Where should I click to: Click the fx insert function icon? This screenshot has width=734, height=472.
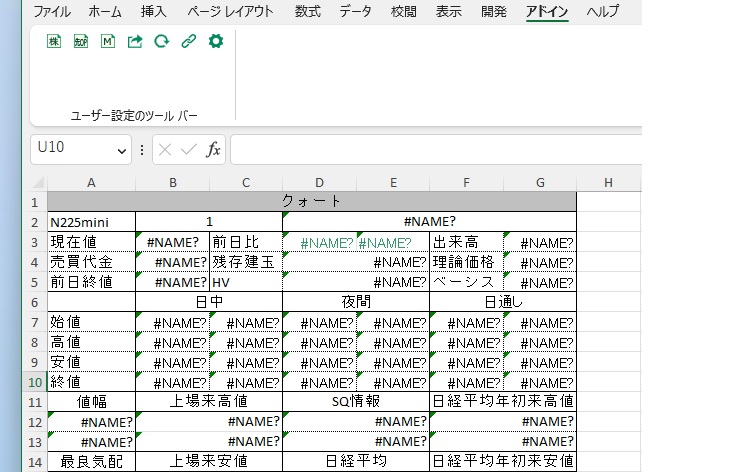click(213, 150)
